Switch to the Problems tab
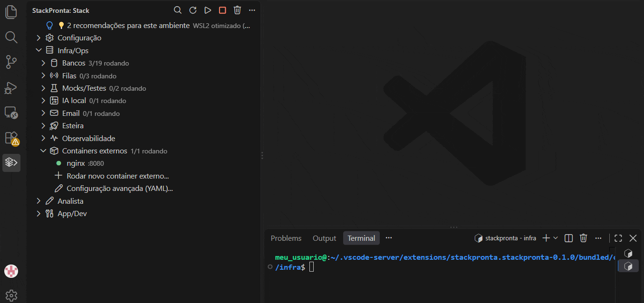Viewport: 644px width, 303px height. (286, 238)
